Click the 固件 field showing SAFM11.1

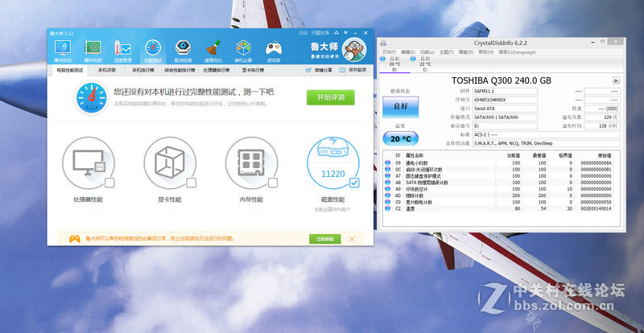[x=505, y=91]
